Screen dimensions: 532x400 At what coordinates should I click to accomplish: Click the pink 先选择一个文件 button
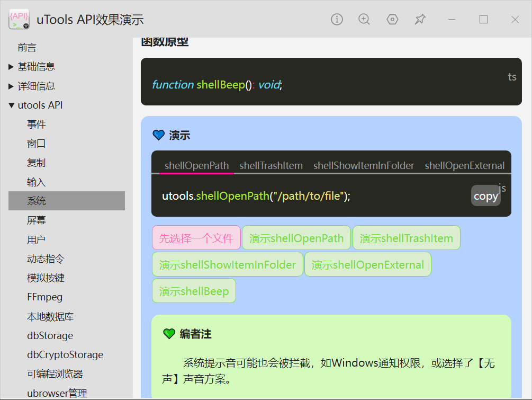point(196,238)
